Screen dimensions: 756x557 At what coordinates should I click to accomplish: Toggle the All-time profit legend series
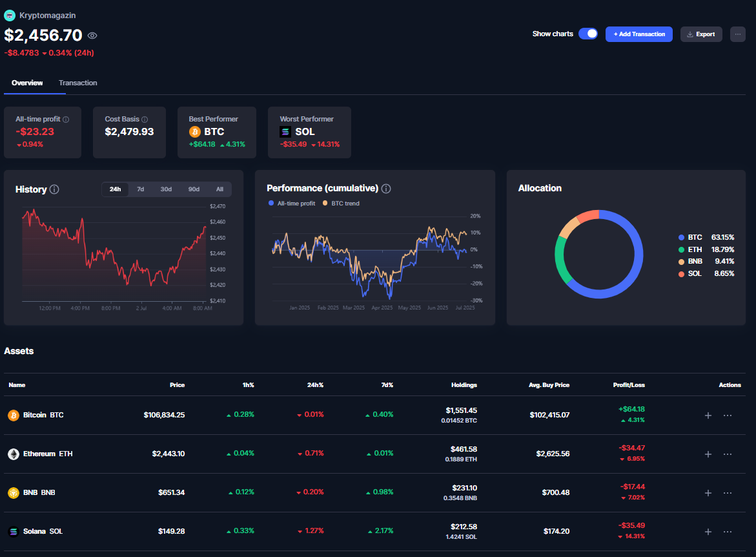coord(292,203)
